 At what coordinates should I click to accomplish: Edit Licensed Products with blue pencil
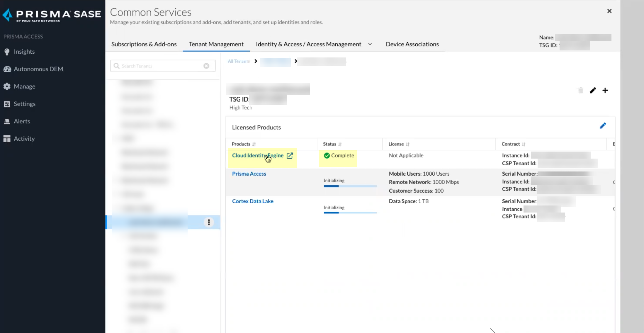click(x=603, y=126)
